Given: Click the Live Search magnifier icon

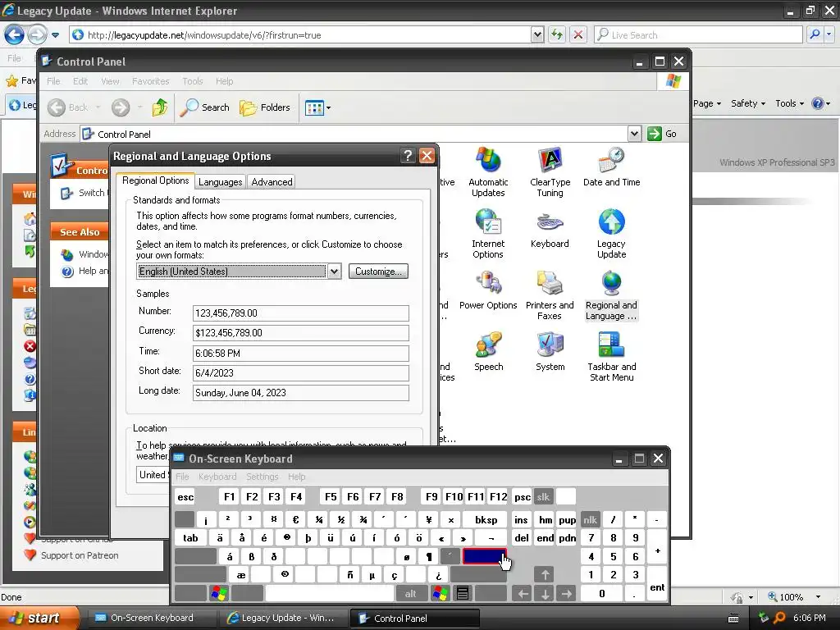Looking at the screenshot, I should click(815, 34).
